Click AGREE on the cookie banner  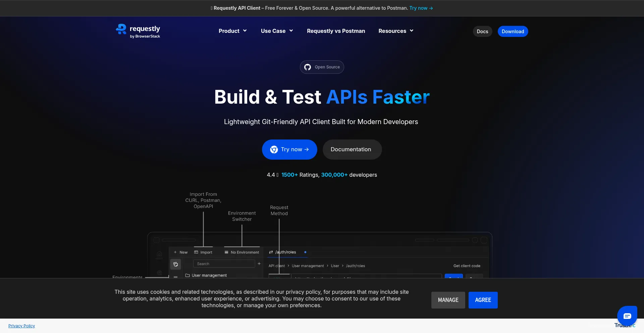click(x=483, y=300)
